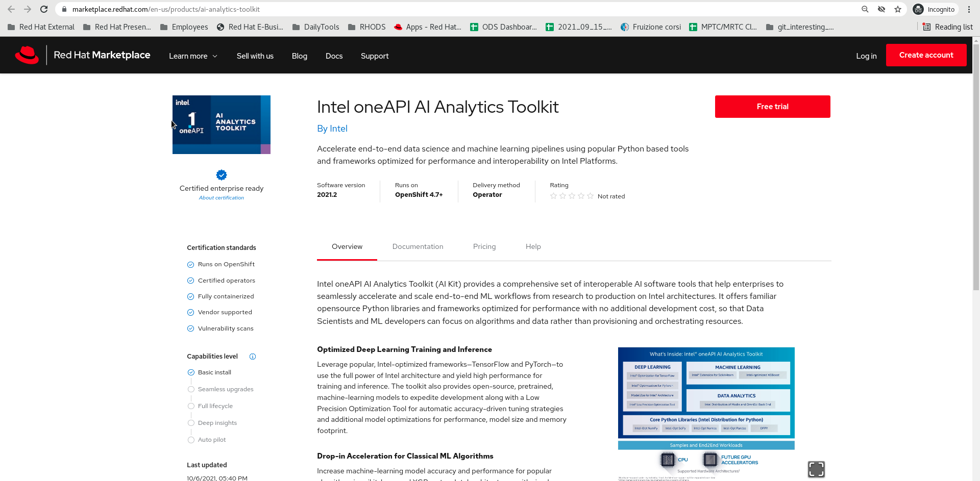Open the Incognito profile indicator

pyautogui.click(x=934, y=9)
